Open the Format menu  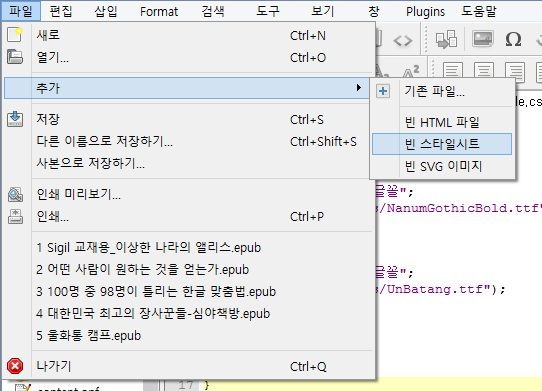tap(159, 11)
